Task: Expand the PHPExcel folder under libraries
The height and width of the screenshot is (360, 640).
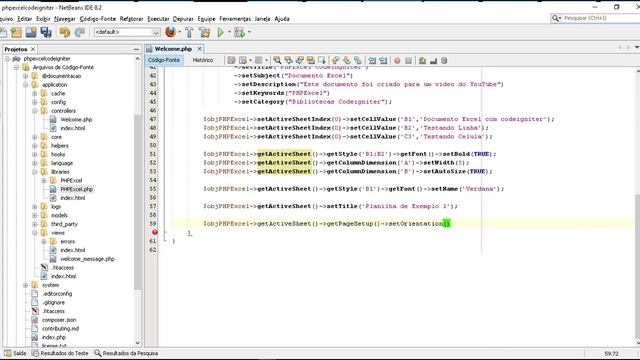Action: [x=44, y=180]
